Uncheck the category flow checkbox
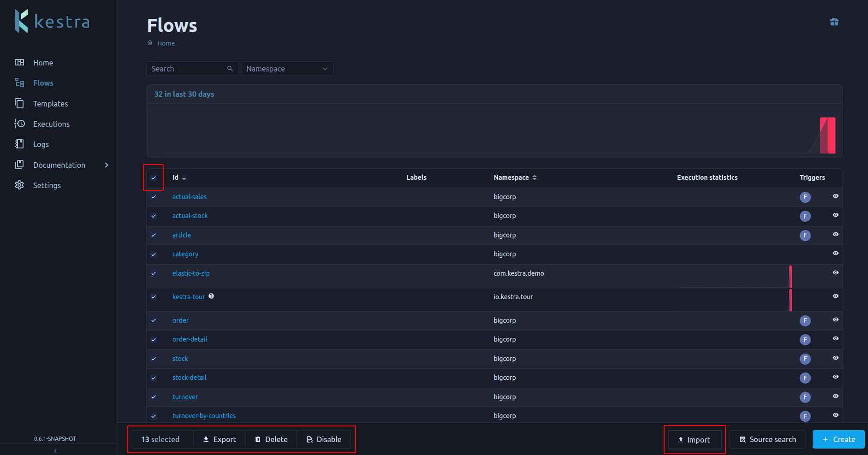 pyautogui.click(x=154, y=254)
